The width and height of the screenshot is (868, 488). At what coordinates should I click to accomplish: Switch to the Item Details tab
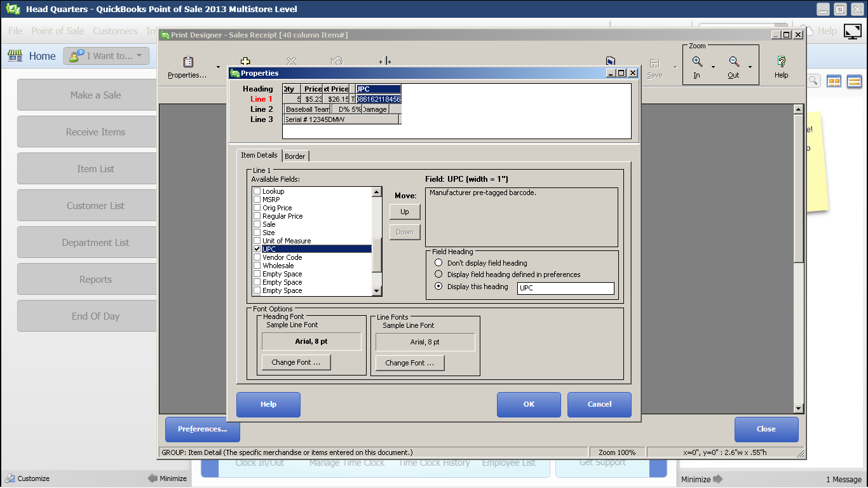click(x=259, y=155)
